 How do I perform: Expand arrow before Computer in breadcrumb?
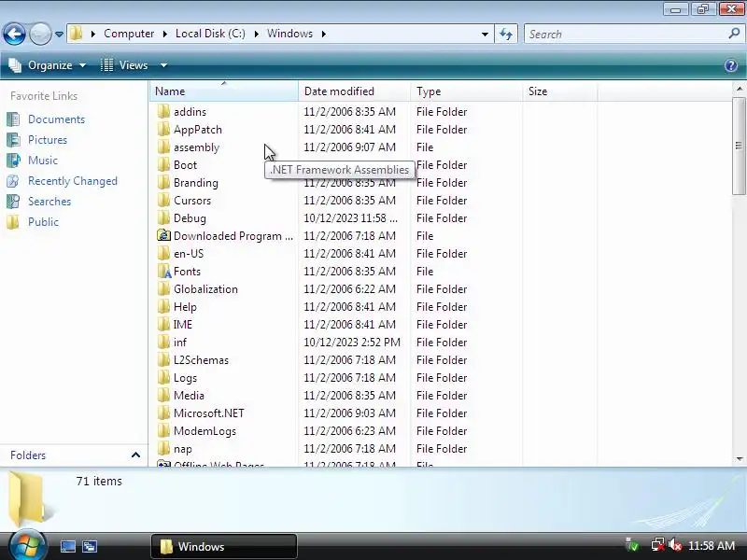(92, 34)
